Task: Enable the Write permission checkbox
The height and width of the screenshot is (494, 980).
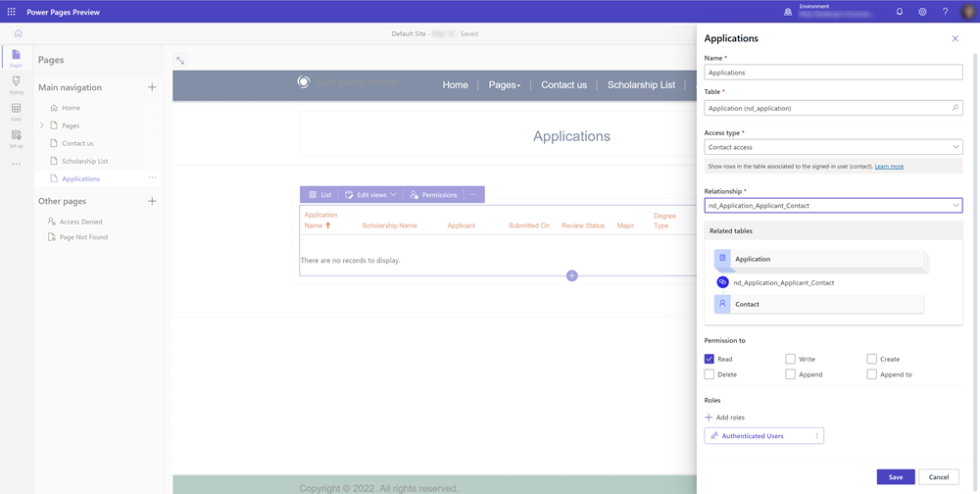Action: [x=791, y=359]
